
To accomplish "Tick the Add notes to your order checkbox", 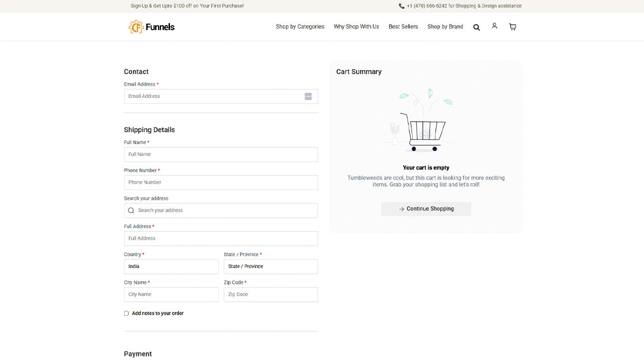I will coord(126,313).
